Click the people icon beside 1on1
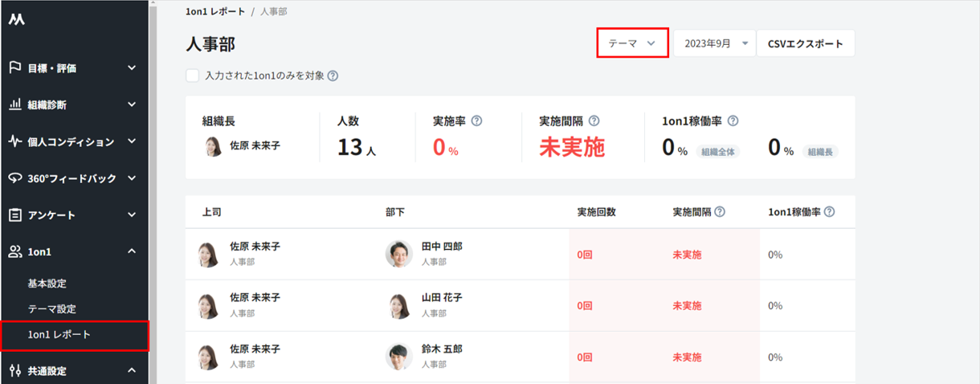This screenshot has width=980, height=384. tap(14, 252)
